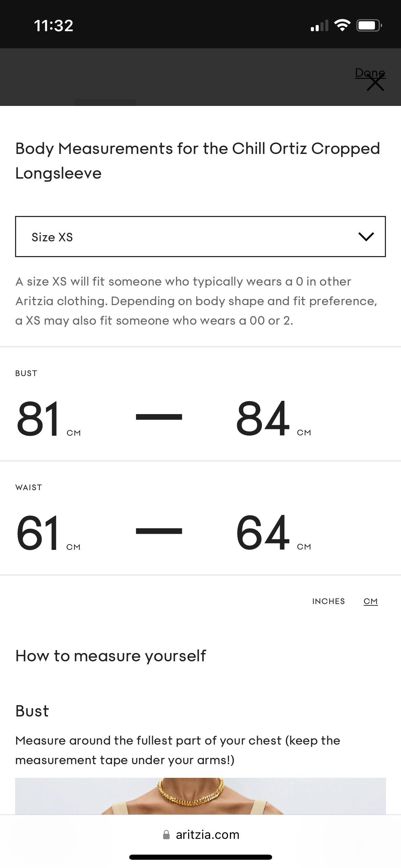
Task: Tap the aritzia.com address bar
Action: click(200, 835)
